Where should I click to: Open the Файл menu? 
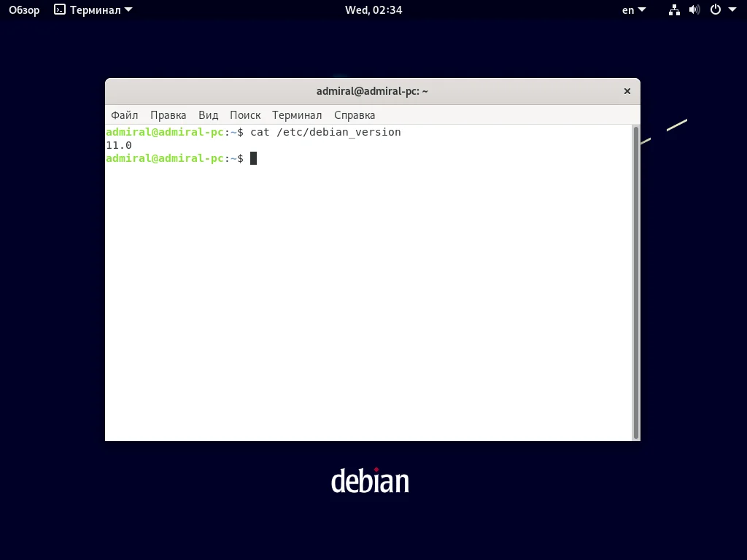pyautogui.click(x=124, y=114)
